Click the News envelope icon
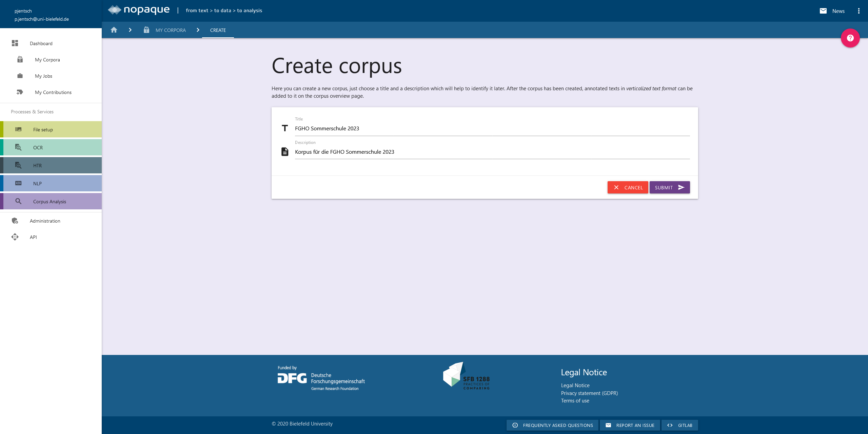Image resolution: width=868 pixels, height=434 pixels. (823, 11)
